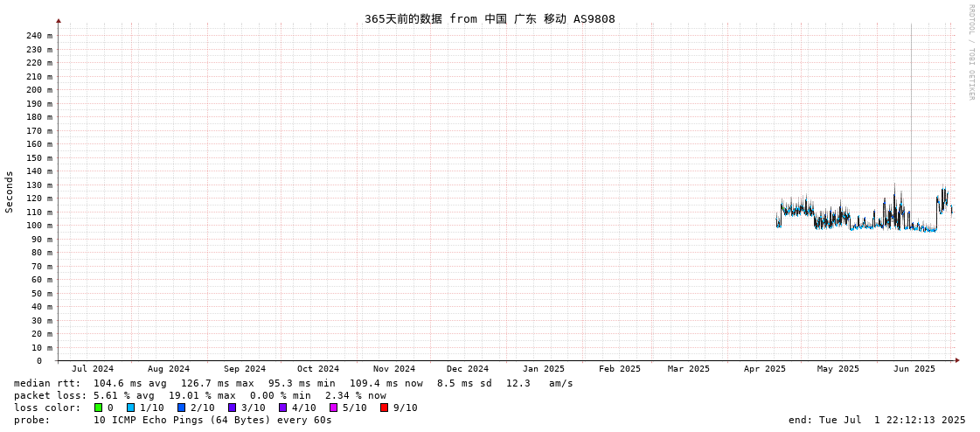This screenshot has height=432, width=980.
Task: Click the green 0 loss color swatch
Action: pos(98,408)
